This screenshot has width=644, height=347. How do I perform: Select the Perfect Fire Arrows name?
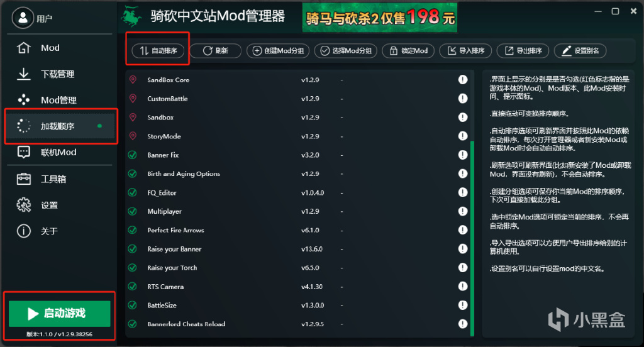pos(176,230)
